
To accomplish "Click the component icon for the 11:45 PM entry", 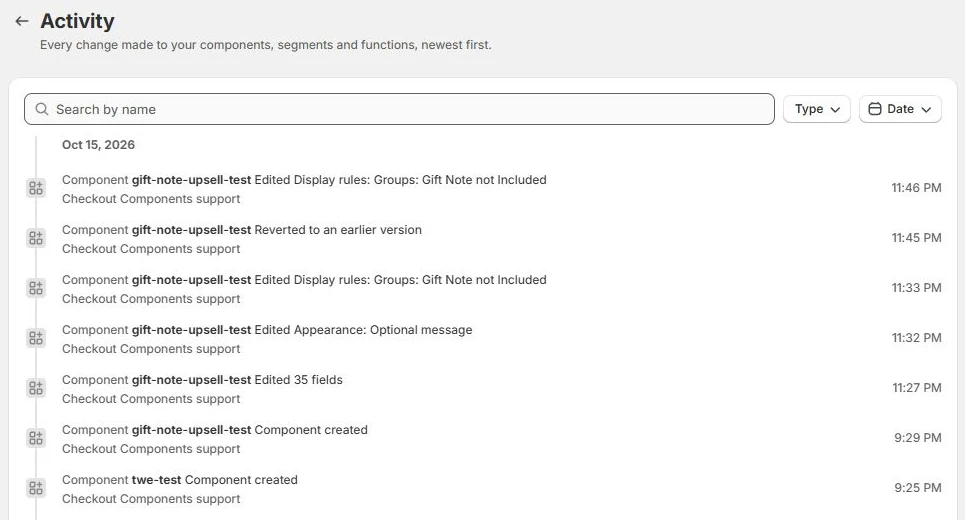I will [x=36, y=238].
